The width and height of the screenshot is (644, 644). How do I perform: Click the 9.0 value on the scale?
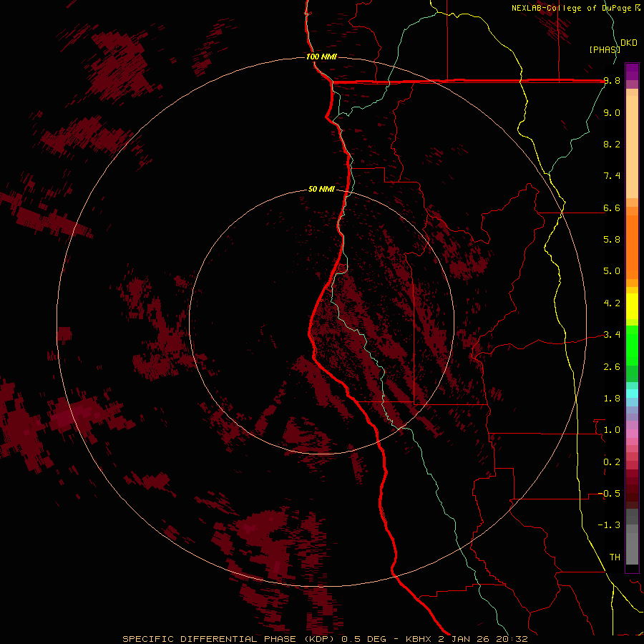(612, 113)
